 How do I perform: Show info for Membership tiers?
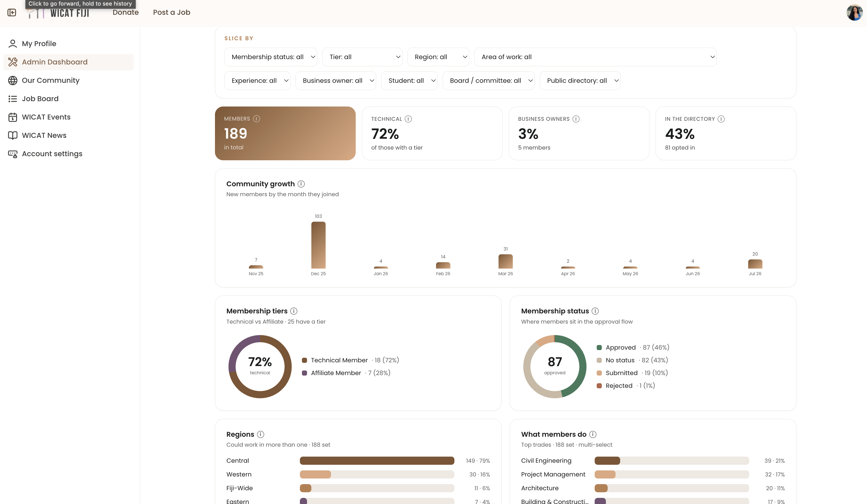294,311
